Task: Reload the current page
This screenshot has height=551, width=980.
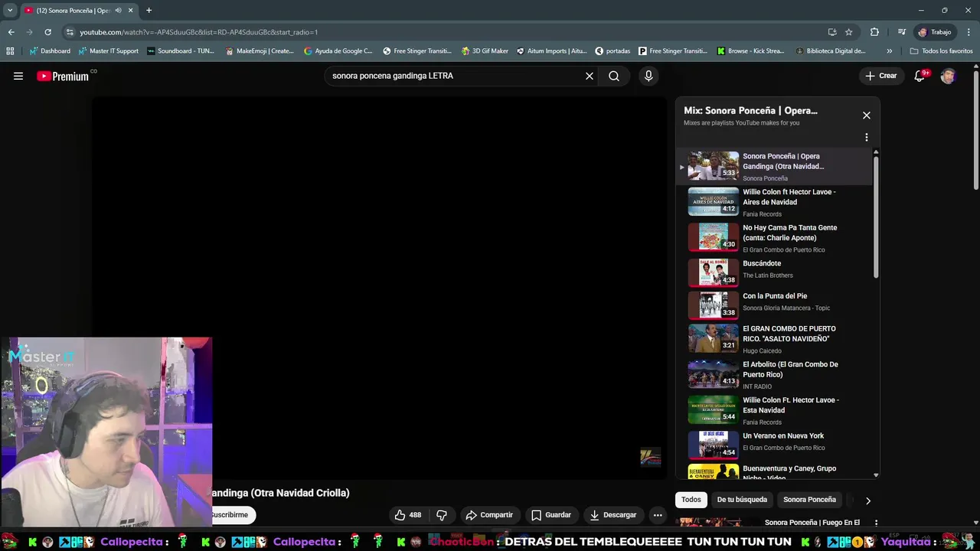Action: pos(47,32)
